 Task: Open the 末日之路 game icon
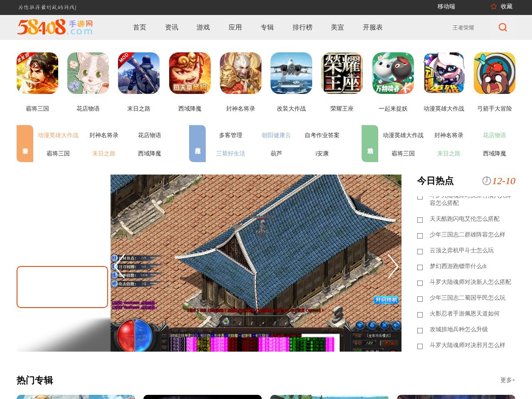pyautogui.click(x=139, y=73)
